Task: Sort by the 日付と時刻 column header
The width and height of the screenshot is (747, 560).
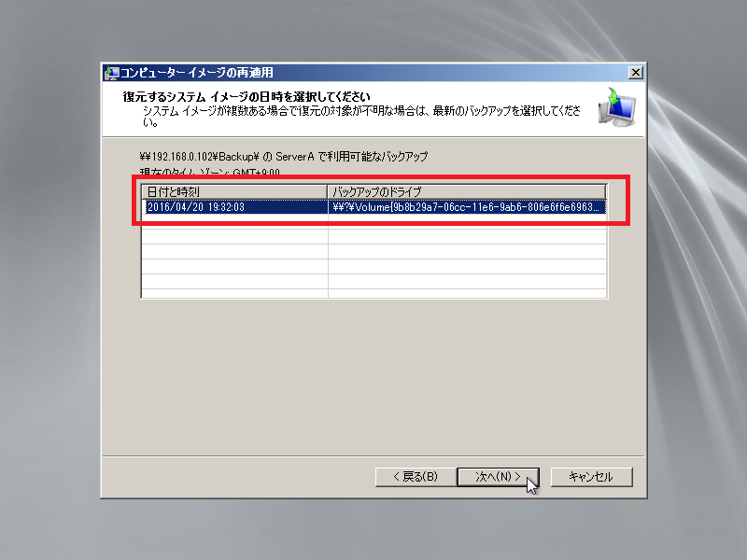Action: (x=233, y=191)
